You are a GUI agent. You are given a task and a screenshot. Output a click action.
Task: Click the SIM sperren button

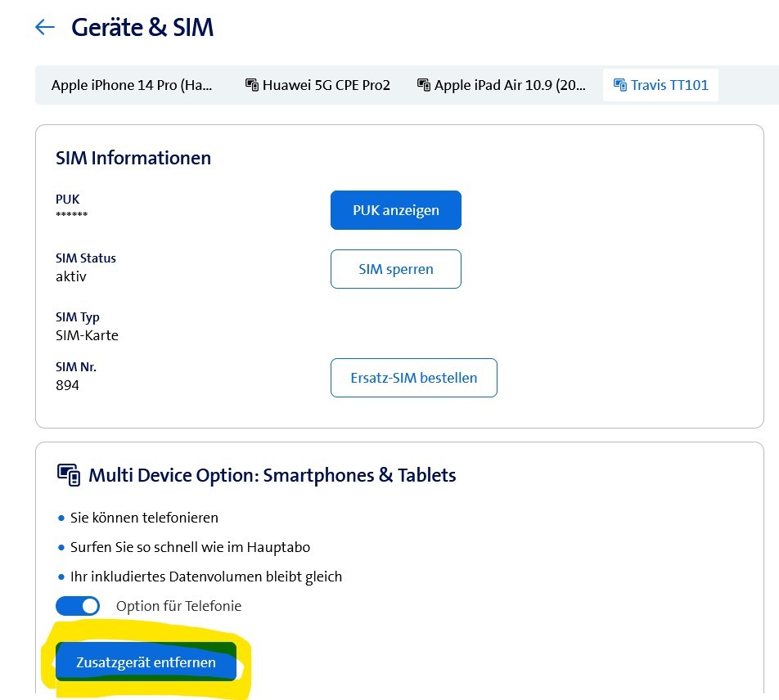pos(396,269)
